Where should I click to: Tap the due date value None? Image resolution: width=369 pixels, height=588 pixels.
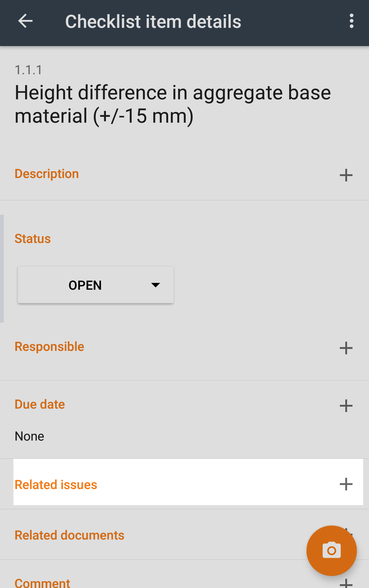click(30, 436)
